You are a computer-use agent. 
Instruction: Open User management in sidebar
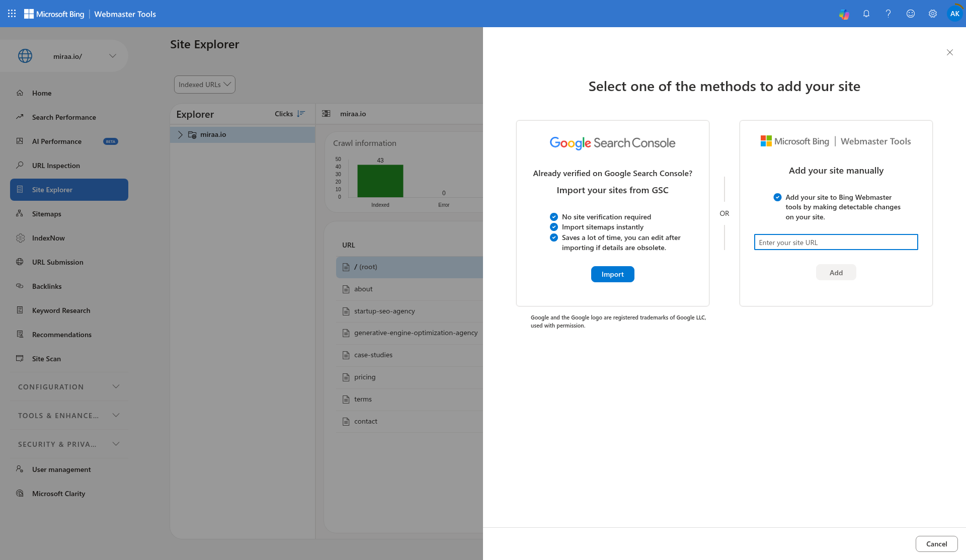pyautogui.click(x=69, y=469)
